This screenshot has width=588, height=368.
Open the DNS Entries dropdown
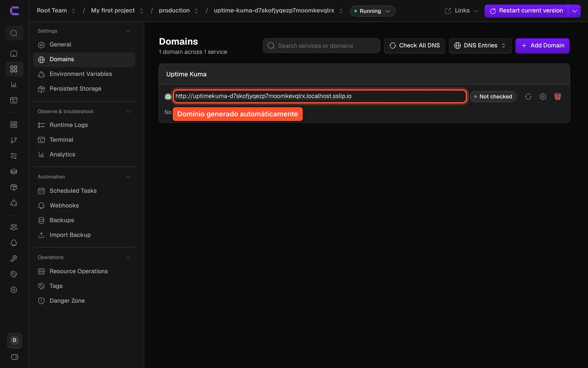480,46
